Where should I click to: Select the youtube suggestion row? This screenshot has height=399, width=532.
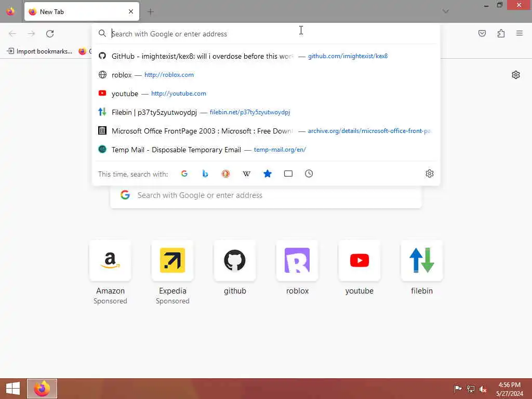266,94
